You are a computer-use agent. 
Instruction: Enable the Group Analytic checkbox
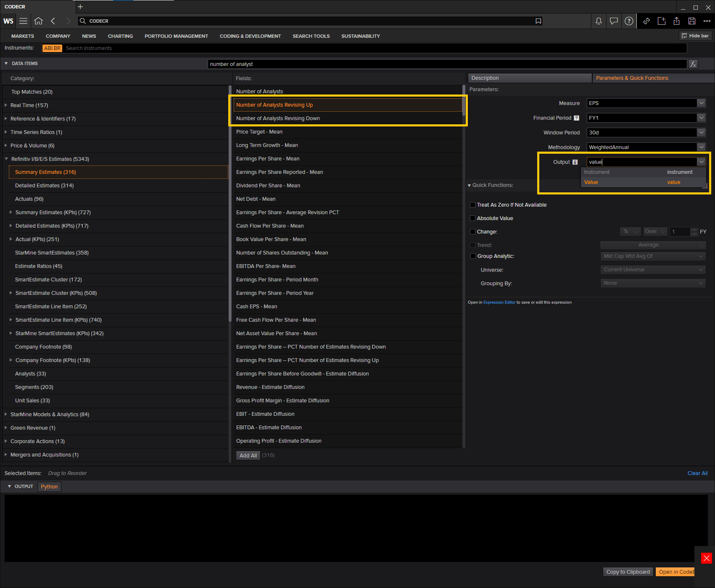(472, 256)
